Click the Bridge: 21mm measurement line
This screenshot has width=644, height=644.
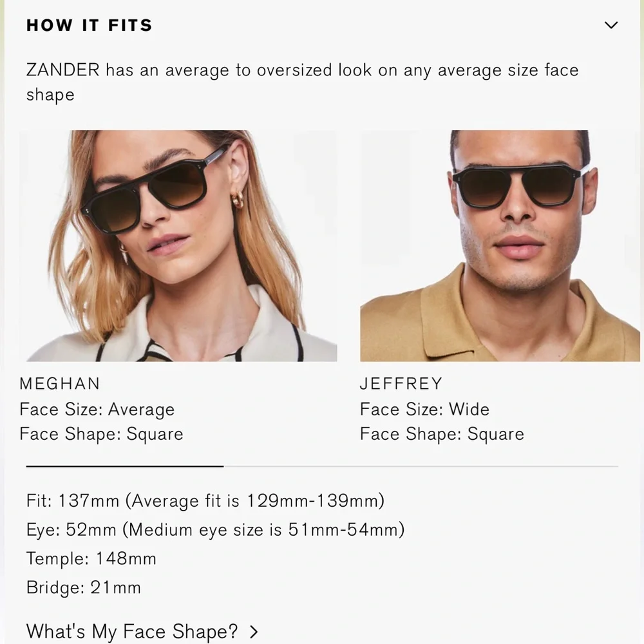click(x=83, y=587)
